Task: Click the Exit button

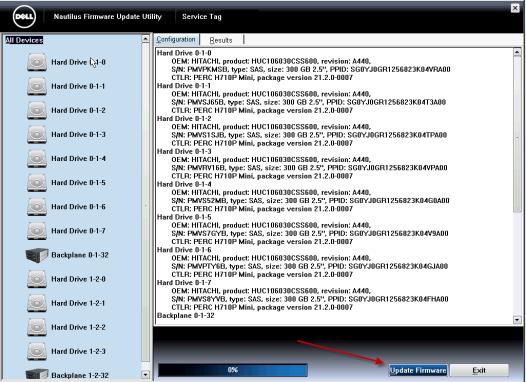Action: [479, 370]
